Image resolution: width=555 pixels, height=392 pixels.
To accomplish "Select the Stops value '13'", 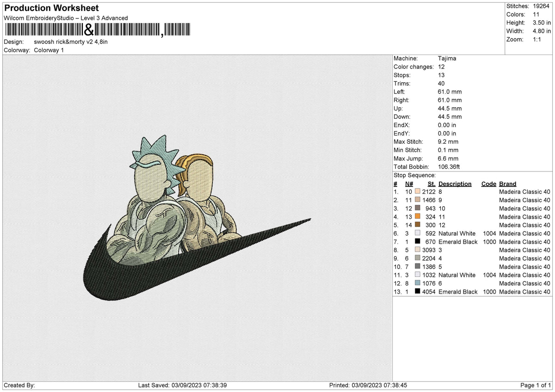I will (442, 75).
